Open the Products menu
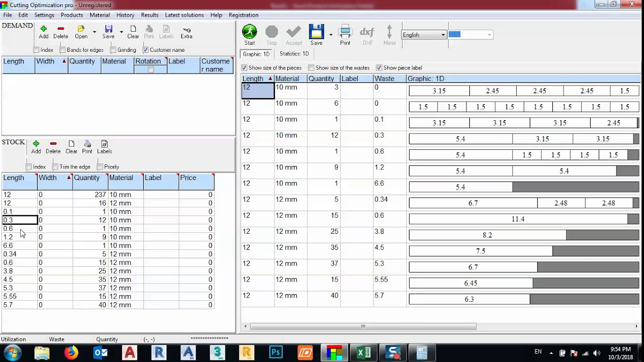The height and width of the screenshot is (362, 644). point(72,15)
